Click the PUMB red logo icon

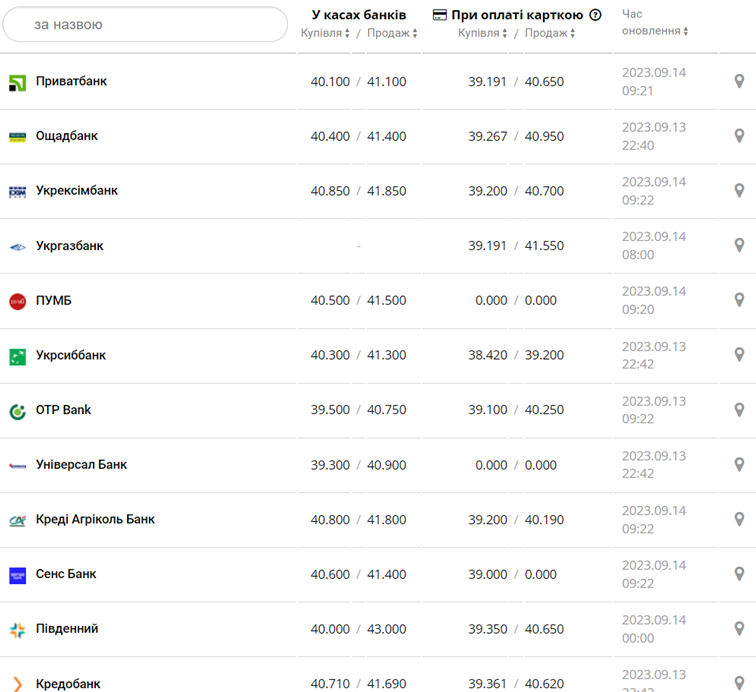pos(17,301)
